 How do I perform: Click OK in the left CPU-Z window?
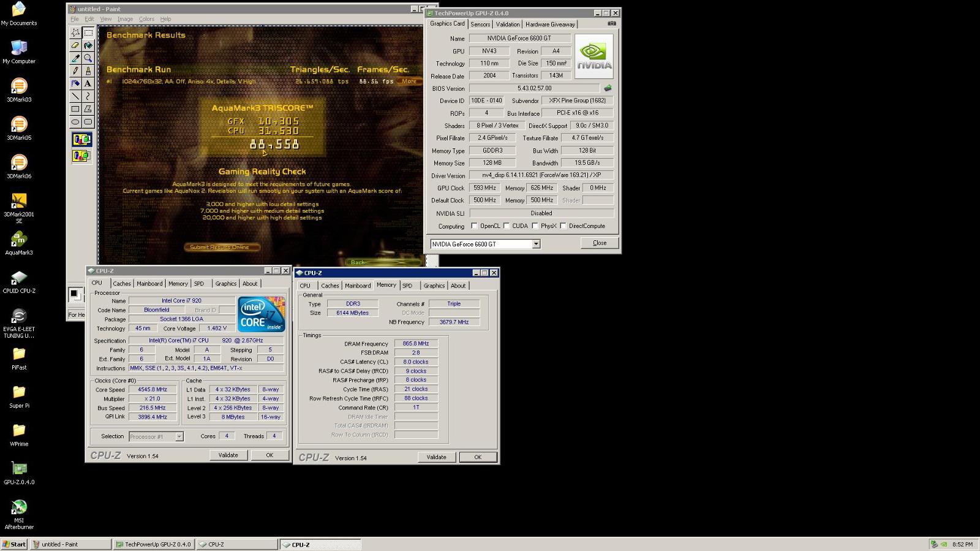coord(269,455)
